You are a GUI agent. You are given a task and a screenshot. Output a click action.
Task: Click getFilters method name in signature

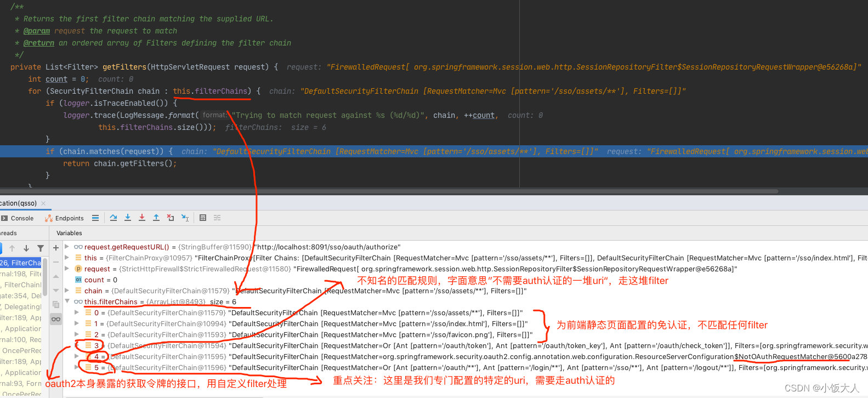point(124,67)
